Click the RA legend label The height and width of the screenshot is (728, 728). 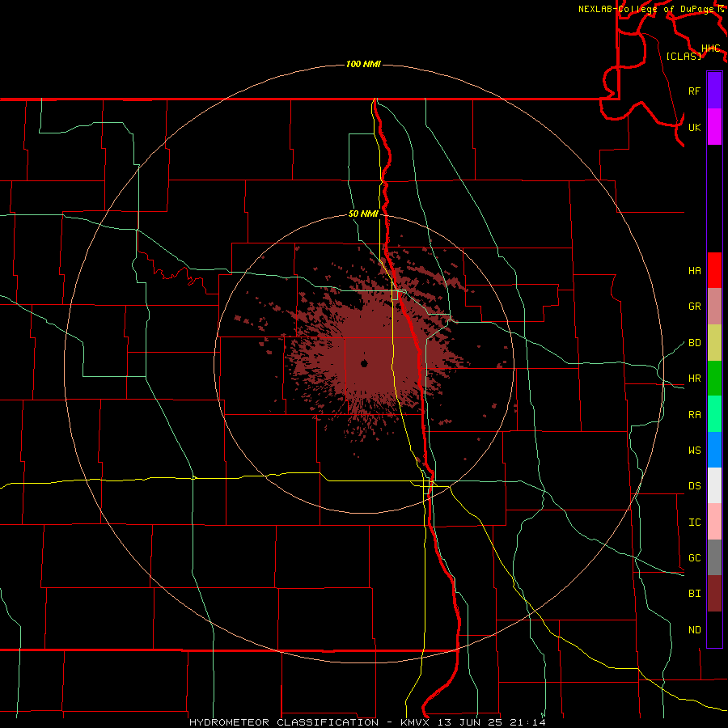(694, 414)
